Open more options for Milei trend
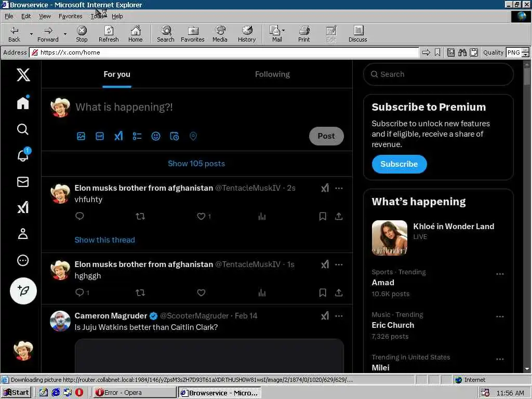The width and height of the screenshot is (532, 399). tap(500, 359)
